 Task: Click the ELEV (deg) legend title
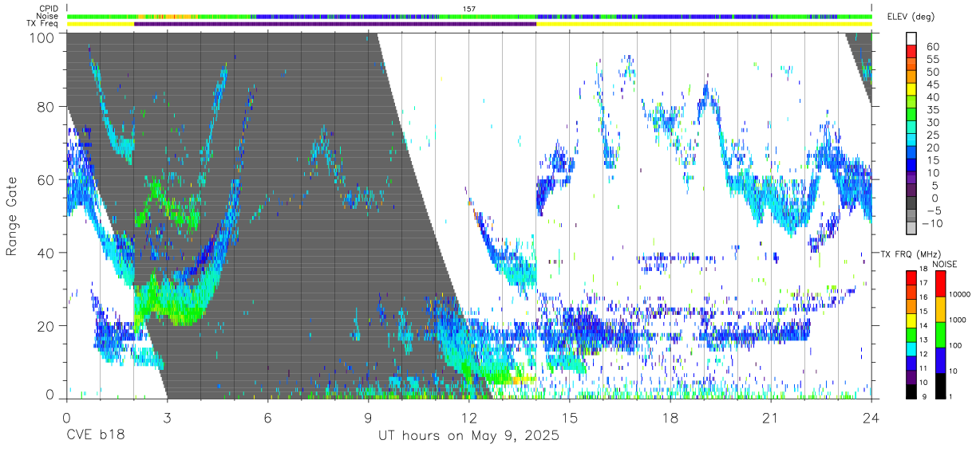[912, 16]
